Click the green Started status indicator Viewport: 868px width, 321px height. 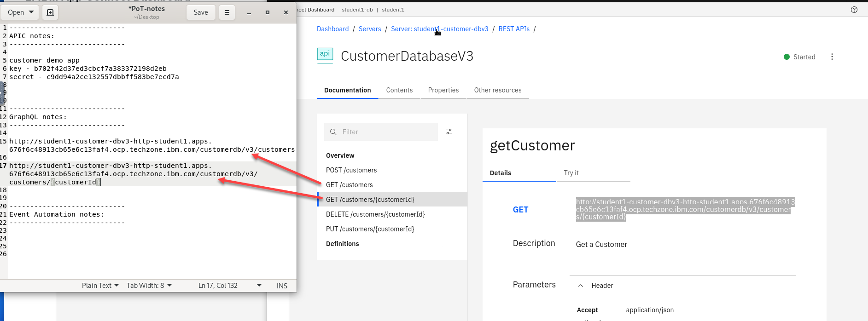coord(786,57)
